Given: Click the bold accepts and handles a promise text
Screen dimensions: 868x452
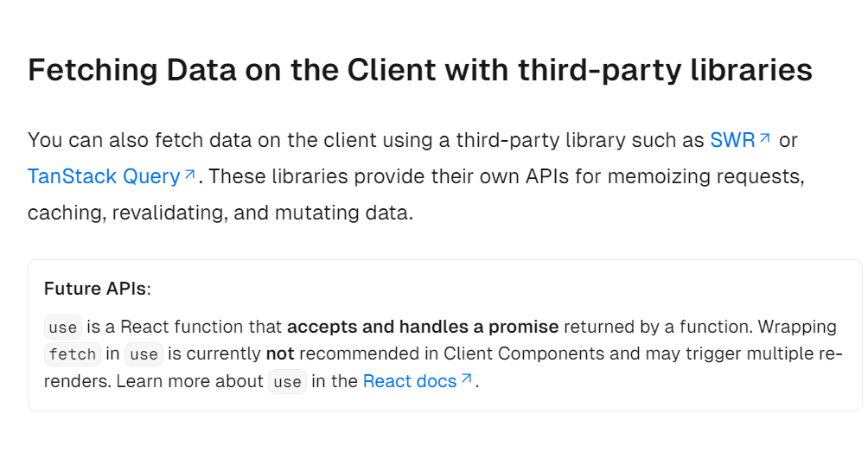Looking at the screenshot, I should (423, 327).
